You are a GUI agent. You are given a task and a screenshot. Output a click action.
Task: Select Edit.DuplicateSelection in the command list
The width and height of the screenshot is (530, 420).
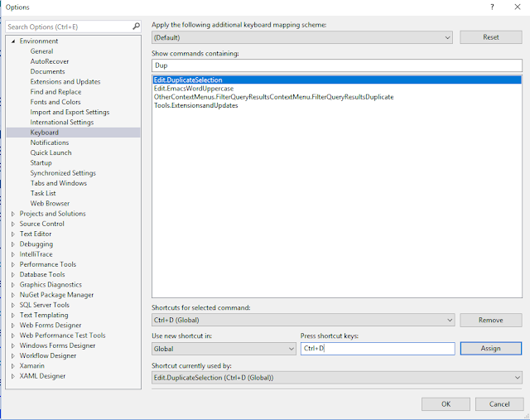(337, 80)
